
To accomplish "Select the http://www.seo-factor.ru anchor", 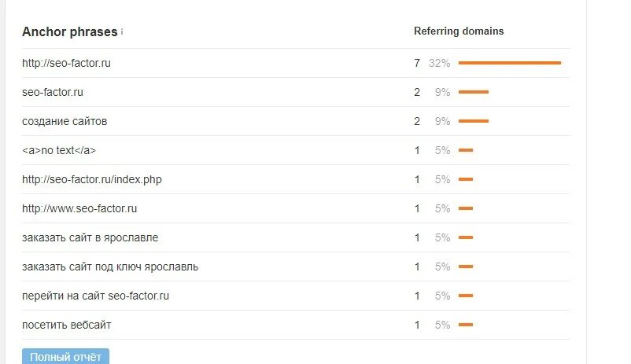I will [79, 208].
